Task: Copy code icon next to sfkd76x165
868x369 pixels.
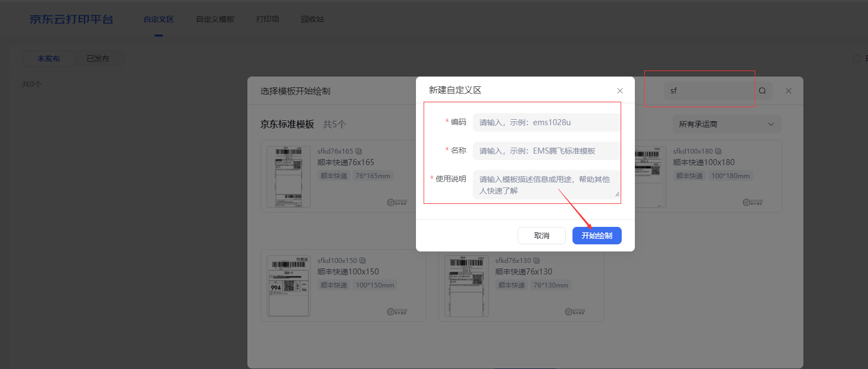Action: click(358, 151)
